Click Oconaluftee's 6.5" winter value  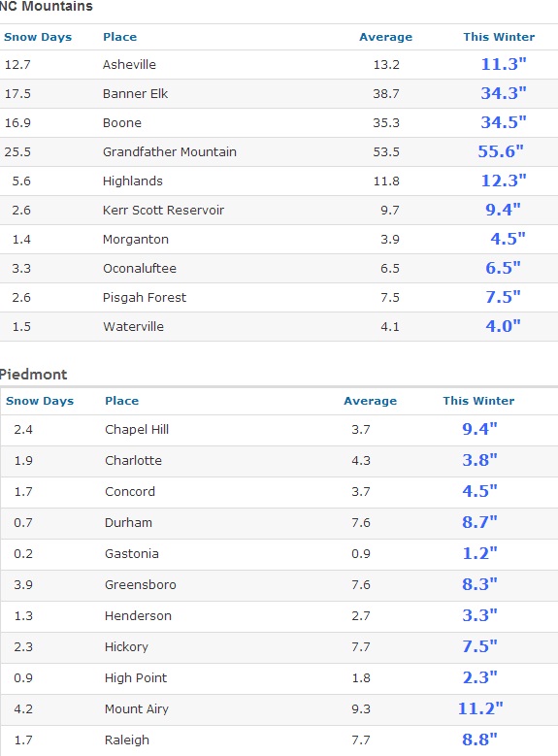(x=503, y=268)
